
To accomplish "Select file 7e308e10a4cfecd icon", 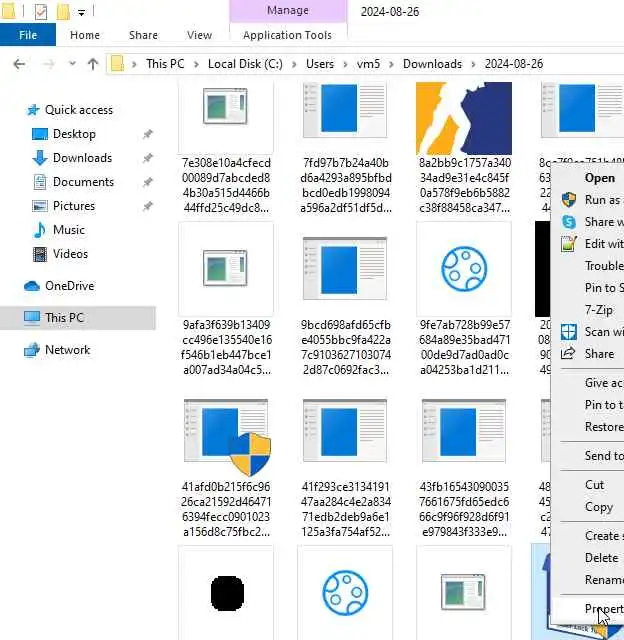I will [x=226, y=107].
